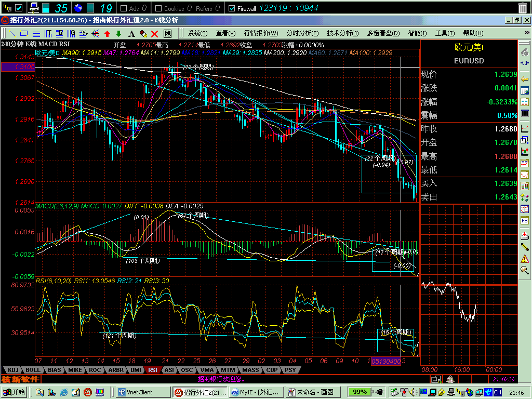The height and width of the screenshot is (399, 532).
Task: Select the trend line drawing tool
Action: [x=12, y=34]
